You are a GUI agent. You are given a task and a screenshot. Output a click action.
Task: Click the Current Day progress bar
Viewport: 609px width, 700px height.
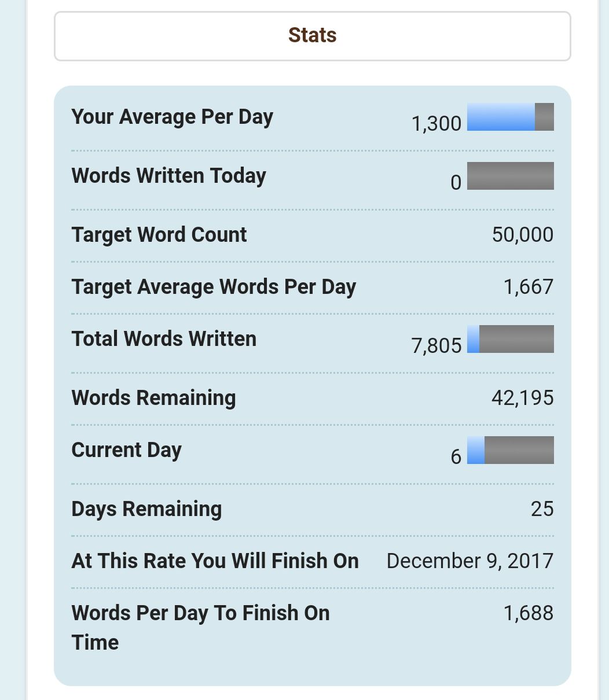[511, 450]
